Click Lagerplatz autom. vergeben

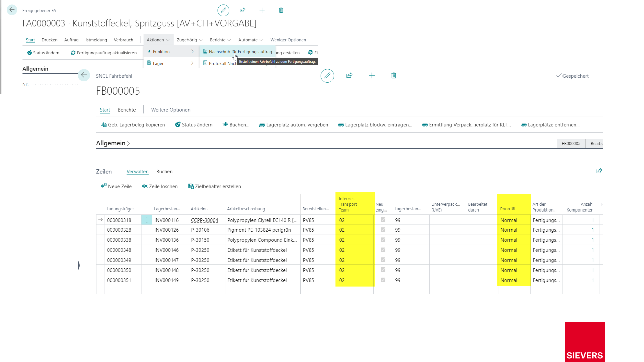click(293, 125)
